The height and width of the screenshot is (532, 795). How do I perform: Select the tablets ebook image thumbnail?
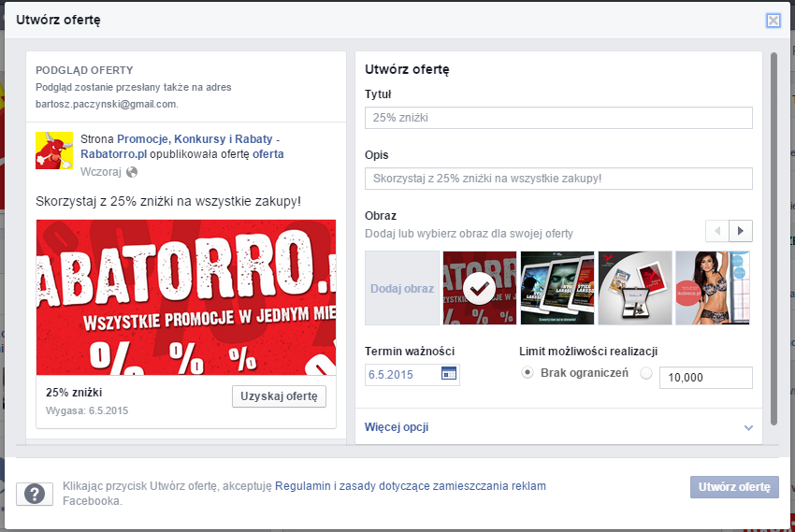pos(557,288)
